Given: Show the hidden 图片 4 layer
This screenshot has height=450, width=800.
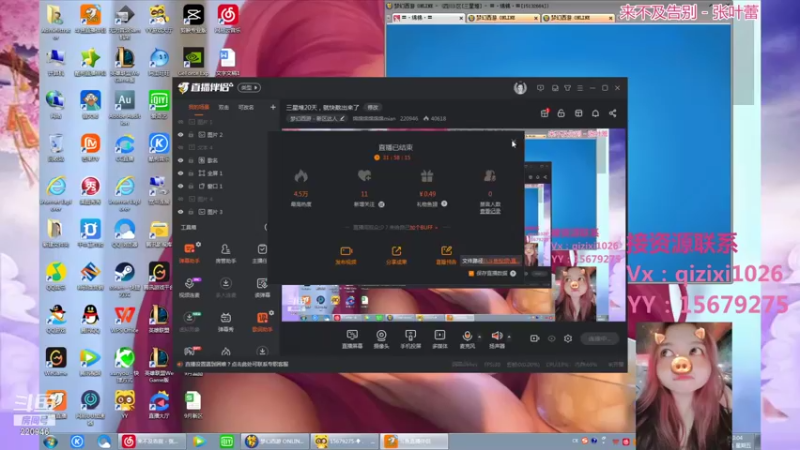Looking at the screenshot, I should tap(181, 199).
